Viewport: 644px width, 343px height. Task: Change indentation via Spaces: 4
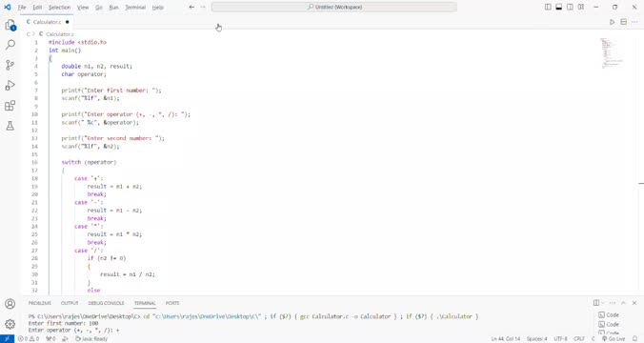click(x=536, y=339)
